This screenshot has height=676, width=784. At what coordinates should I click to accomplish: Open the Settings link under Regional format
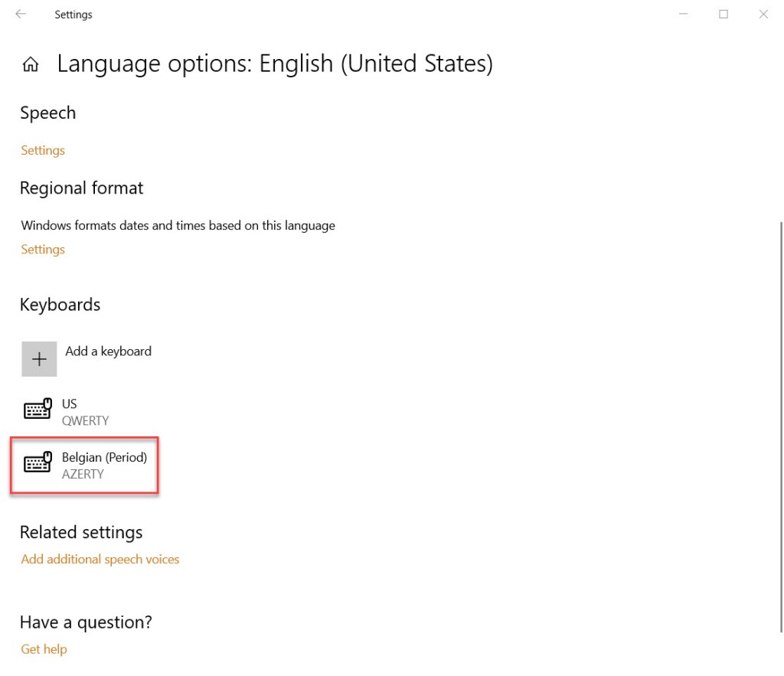click(43, 250)
